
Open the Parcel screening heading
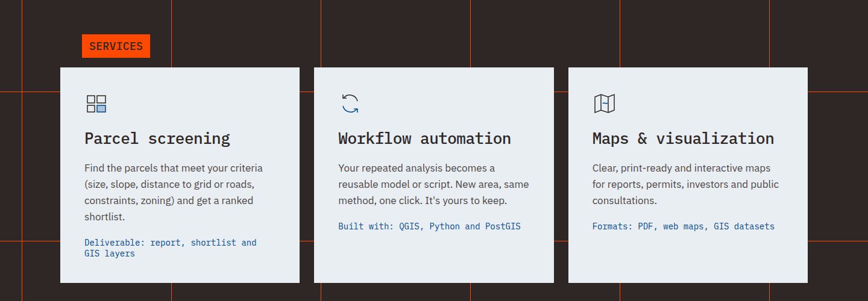157,138
